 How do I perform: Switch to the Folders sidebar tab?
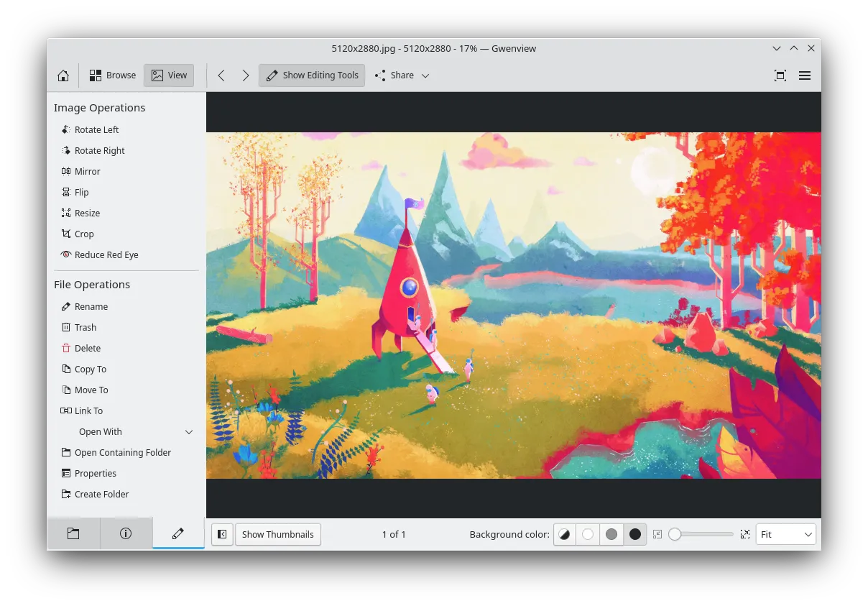tap(73, 533)
